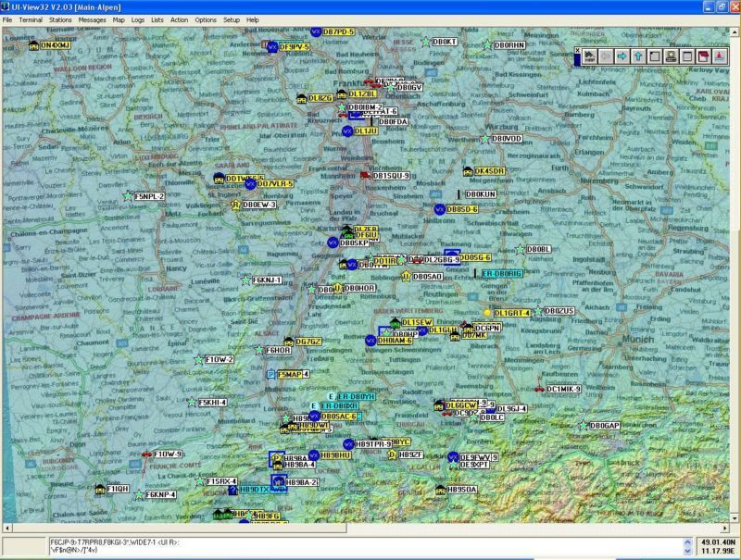Viewport: 741px width, 560px height.
Task: Click the Load Map toolbar icon
Action: [x=591, y=57]
